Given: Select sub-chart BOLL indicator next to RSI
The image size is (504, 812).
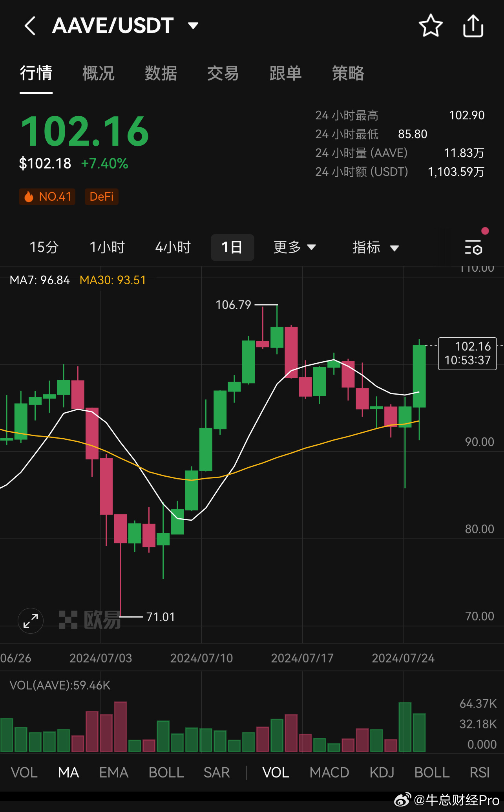Looking at the screenshot, I should (x=432, y=772).
